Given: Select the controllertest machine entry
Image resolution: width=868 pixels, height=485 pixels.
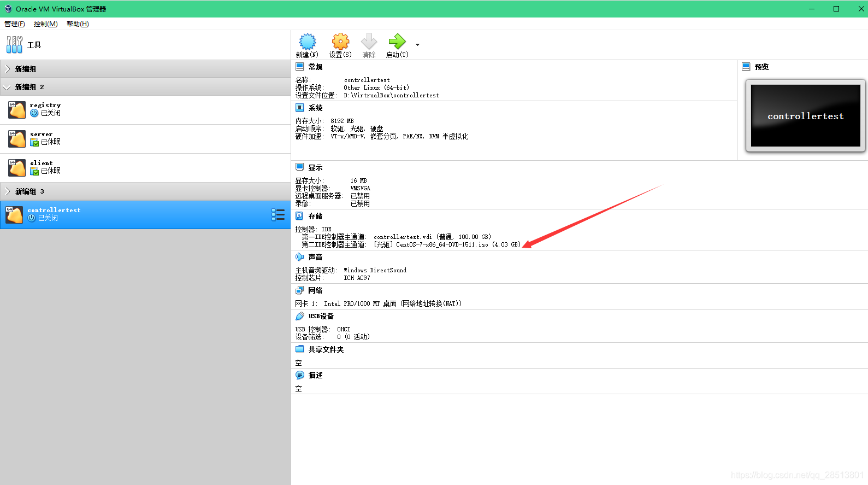Looking at the screenshot, I should point(145,215).
